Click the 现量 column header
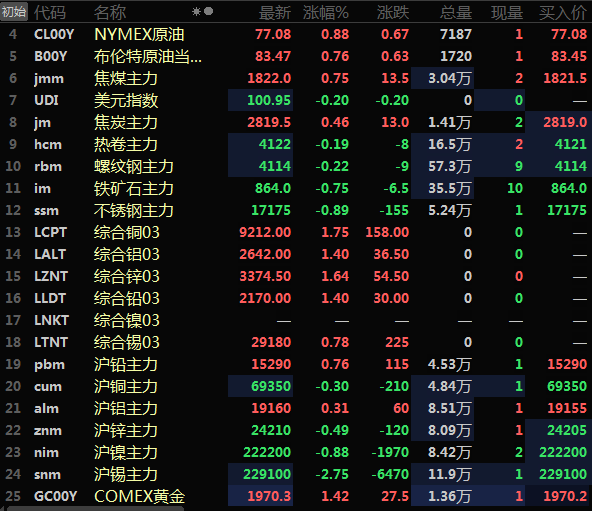Viewport: 592px width, 511px height. click(507, 12)
